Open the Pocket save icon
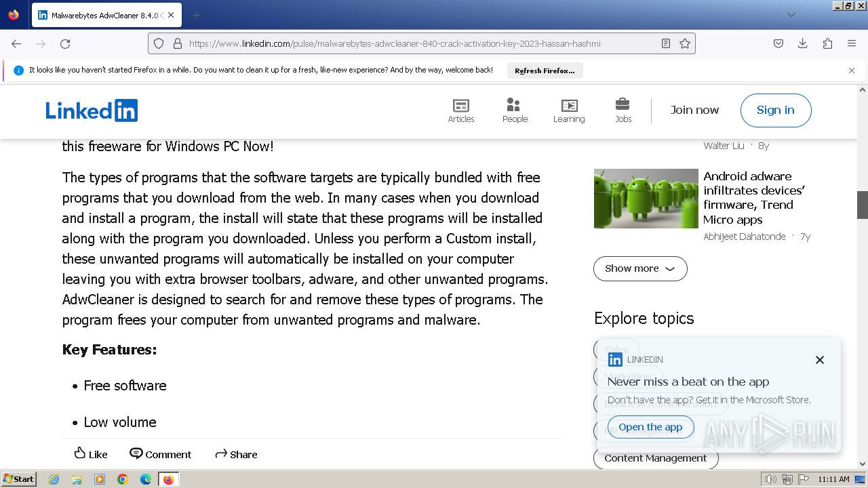 (x=778, y=43)
